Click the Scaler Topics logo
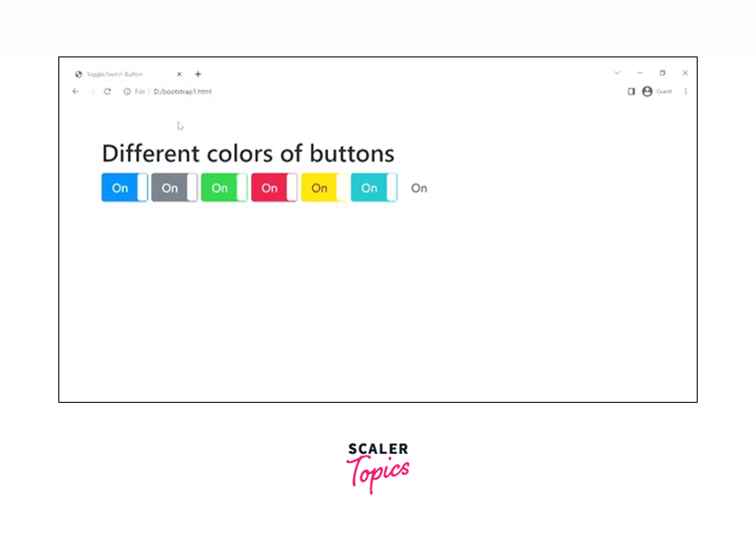Viewport: 756px width, 537px height. click(x=378, y=467)
